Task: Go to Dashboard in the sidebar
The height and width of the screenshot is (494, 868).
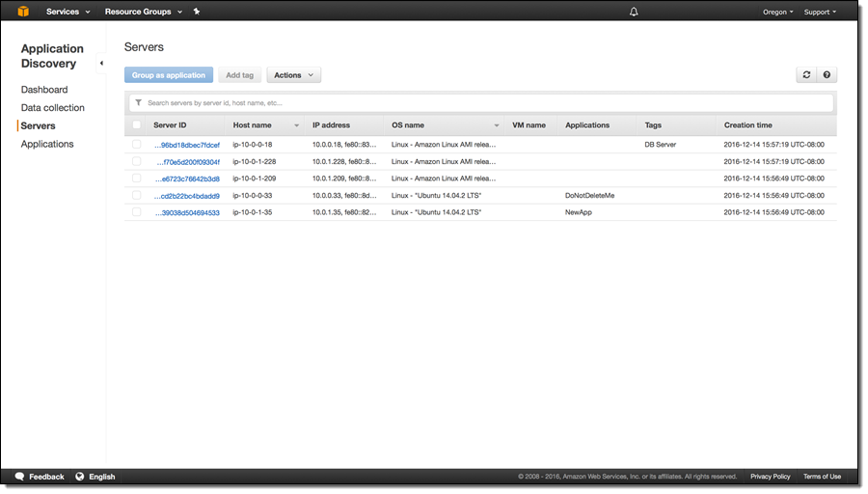Action: (44, 90)
